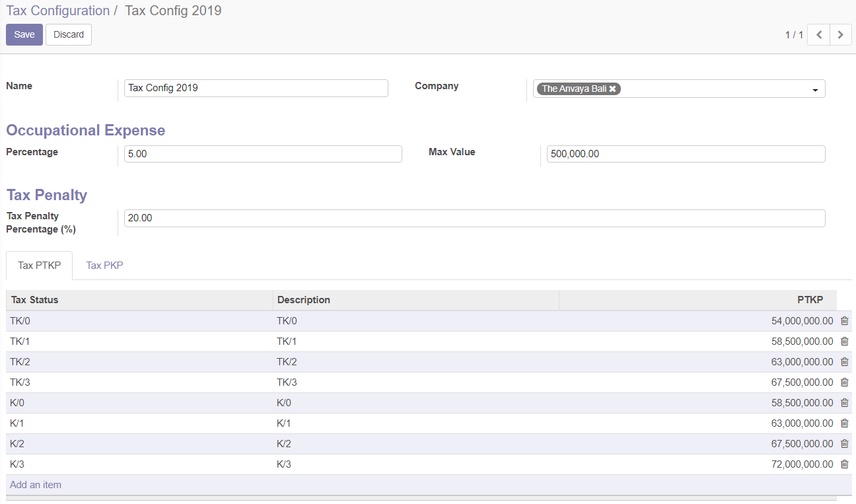Switch to the Tax PKP tab
Screen dimensions: 856x504
pyautogui.click(x=104, y=266)
